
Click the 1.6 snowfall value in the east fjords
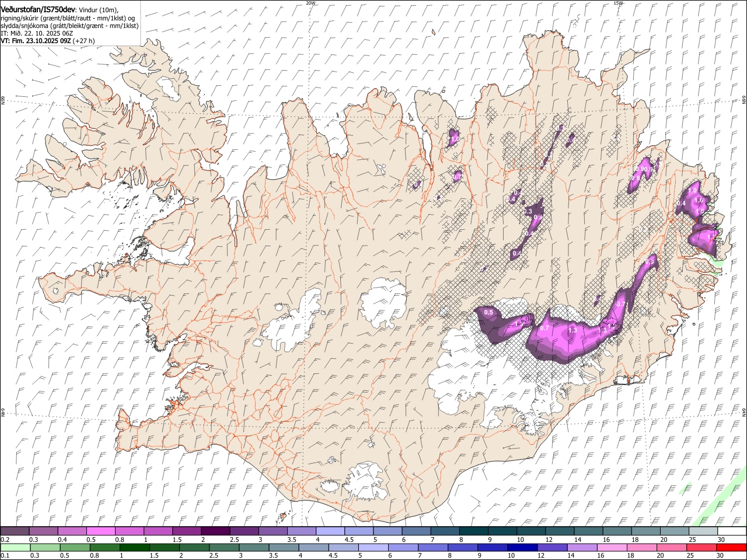point(699,200)
